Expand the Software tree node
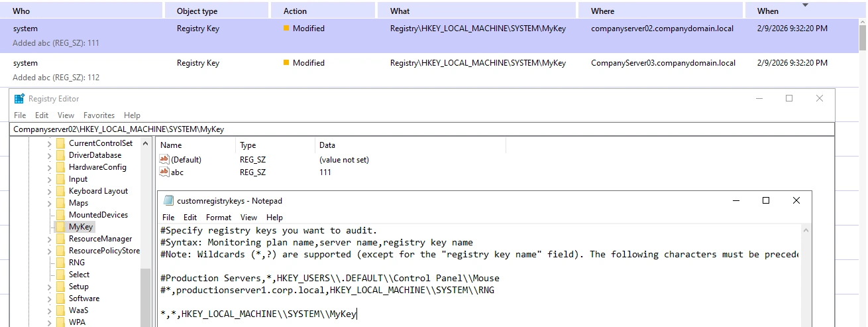The width and height of the screenshot is (868, 327). [50, 299]
